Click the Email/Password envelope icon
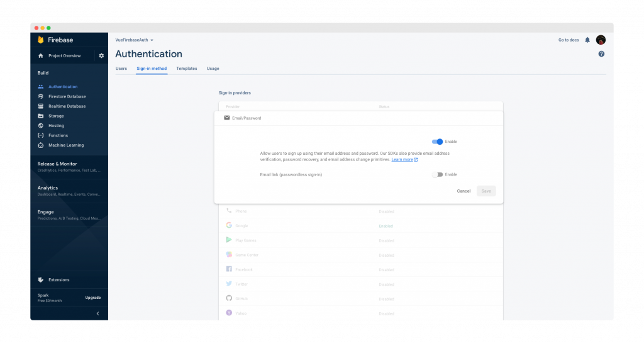 (x=226, y=118)
